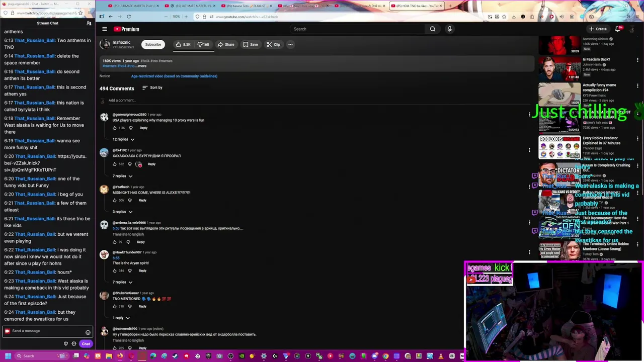Open 'Is Fascism Back?' recommended video thumbnail
644x362 pixels.
(559, 68)
